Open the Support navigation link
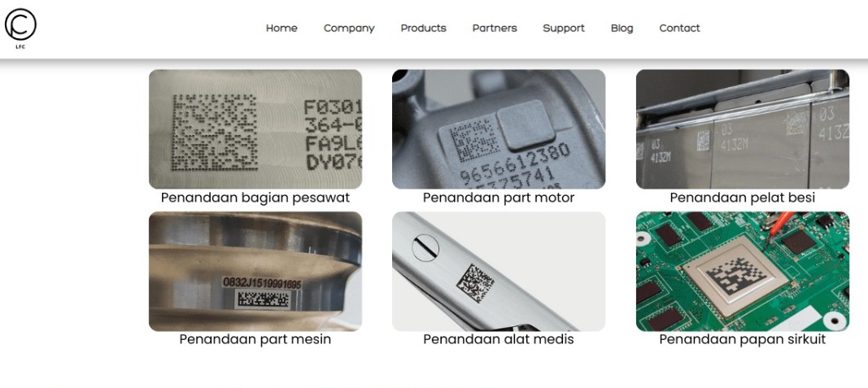This screenshot has width=868, height=388. [564, 28]
